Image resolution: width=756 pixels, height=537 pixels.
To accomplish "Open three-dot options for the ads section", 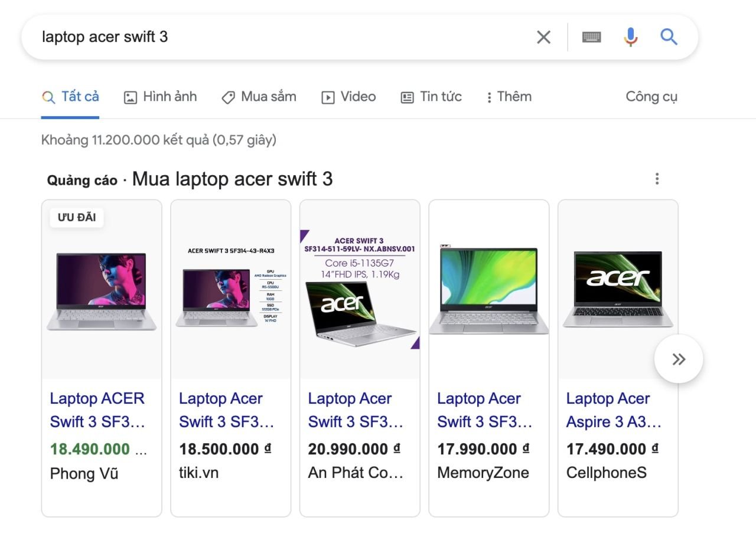I will 657,179.
